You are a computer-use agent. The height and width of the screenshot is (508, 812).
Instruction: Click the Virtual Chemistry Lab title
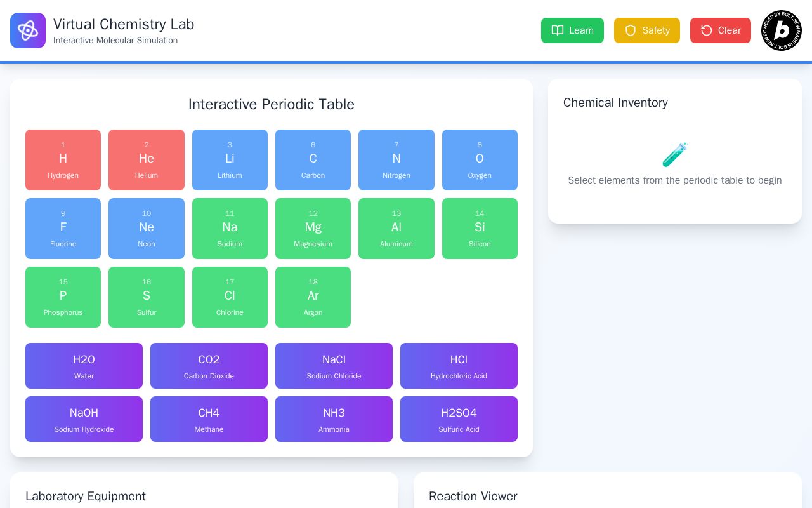124,24
